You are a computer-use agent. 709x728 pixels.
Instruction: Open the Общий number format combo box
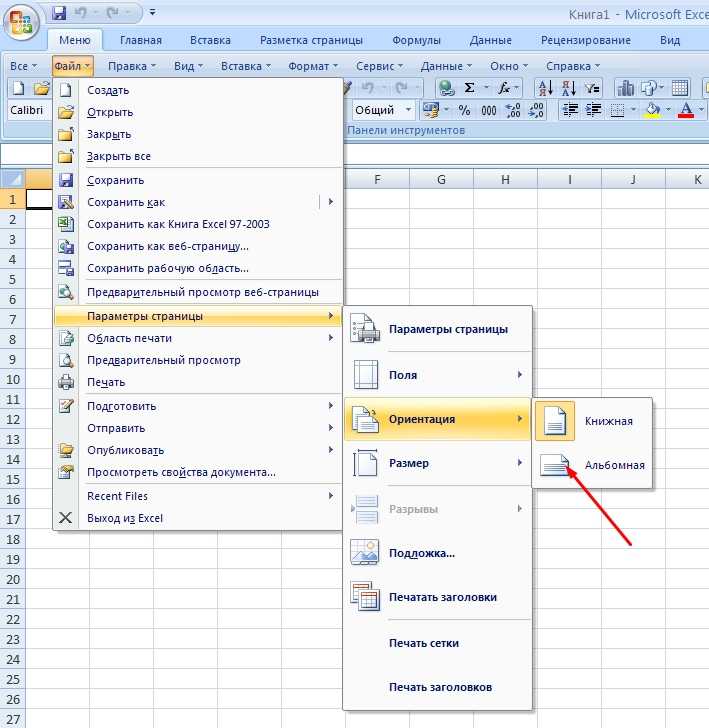tap(383, 110)
